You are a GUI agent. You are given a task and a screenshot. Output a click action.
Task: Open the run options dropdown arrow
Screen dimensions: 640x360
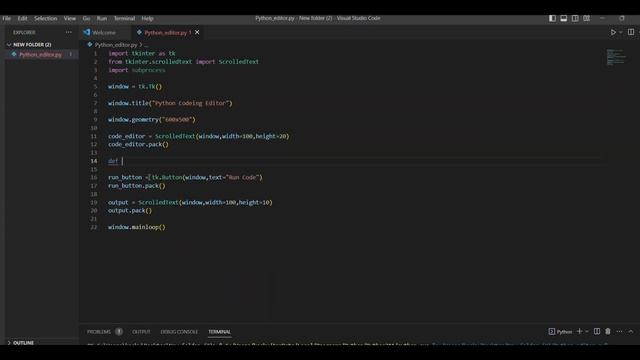621,32
